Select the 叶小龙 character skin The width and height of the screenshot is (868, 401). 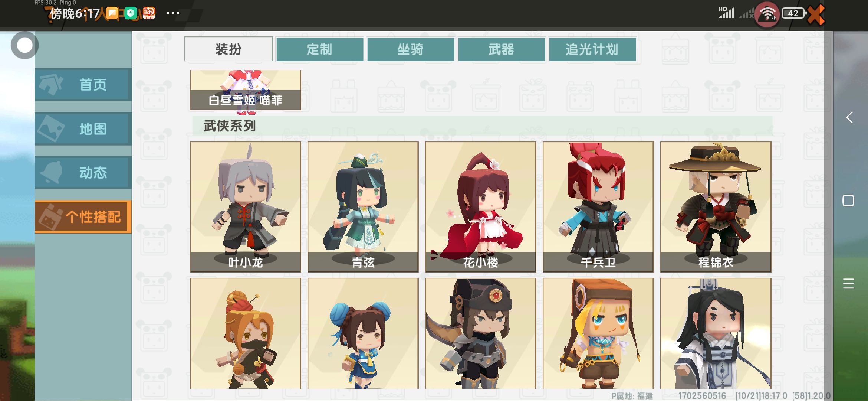(x=245, y=207)
